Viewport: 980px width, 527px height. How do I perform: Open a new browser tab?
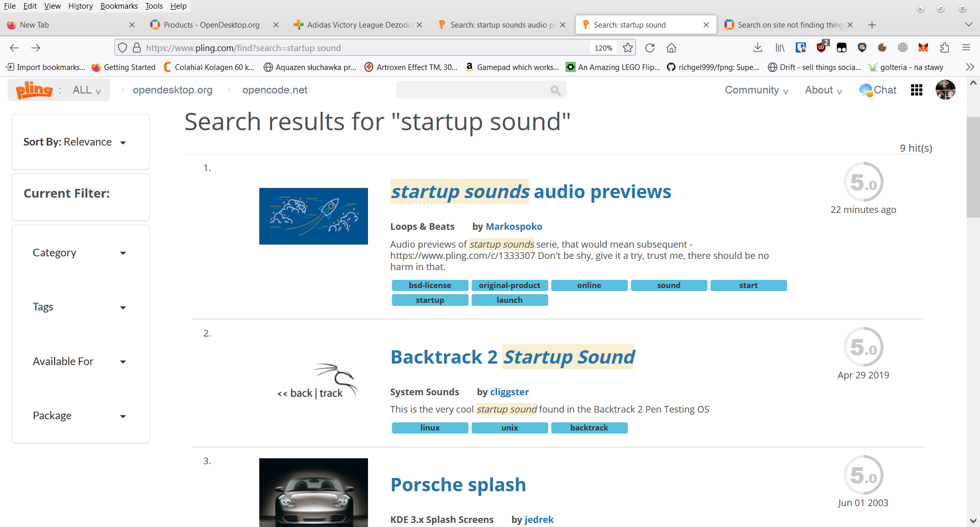[x=872, y=25]
